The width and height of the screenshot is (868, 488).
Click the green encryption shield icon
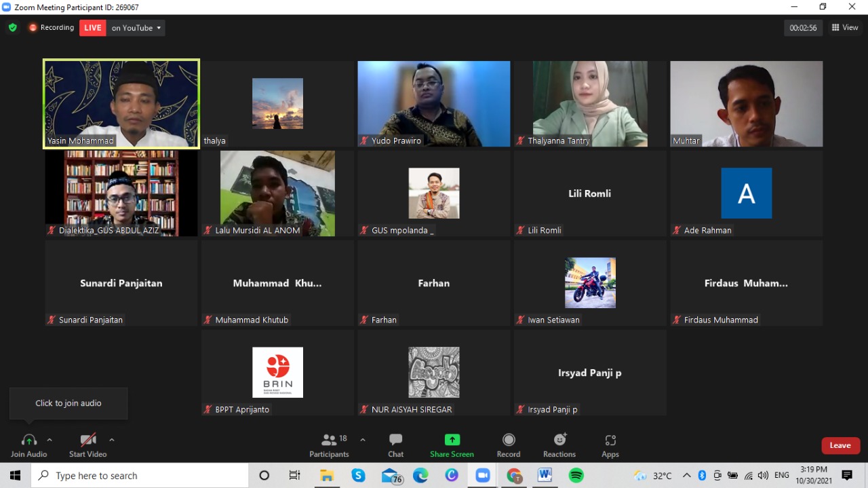[12, 28]
